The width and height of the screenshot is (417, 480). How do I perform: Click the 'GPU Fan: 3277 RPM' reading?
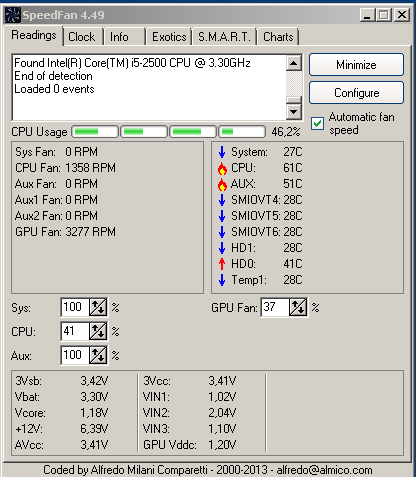(65, 232)
